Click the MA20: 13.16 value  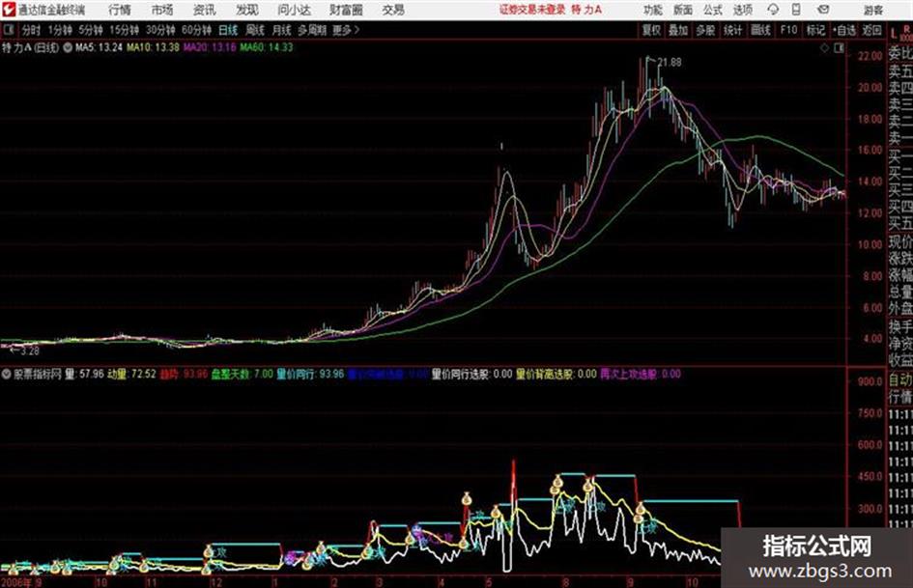[210, 47]
